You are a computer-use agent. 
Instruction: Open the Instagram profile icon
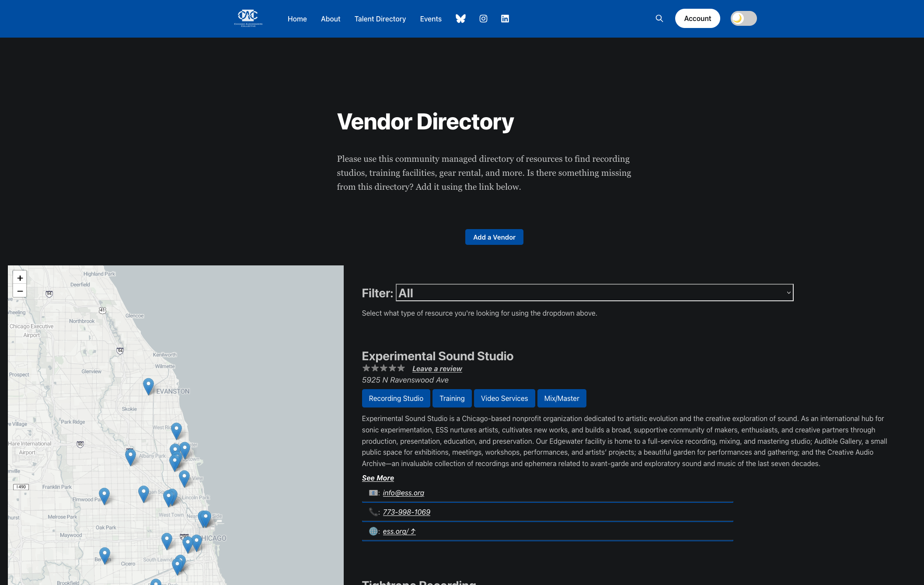pyautogui.click(x=483, y=18)
